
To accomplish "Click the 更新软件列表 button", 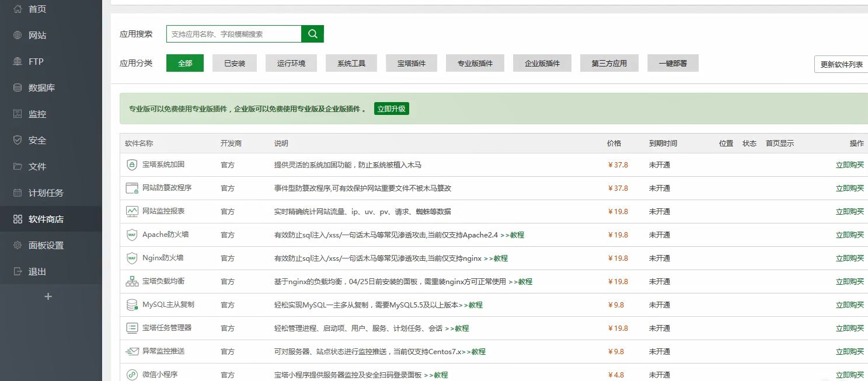I will pyautogui.click(x=841, y=64).
